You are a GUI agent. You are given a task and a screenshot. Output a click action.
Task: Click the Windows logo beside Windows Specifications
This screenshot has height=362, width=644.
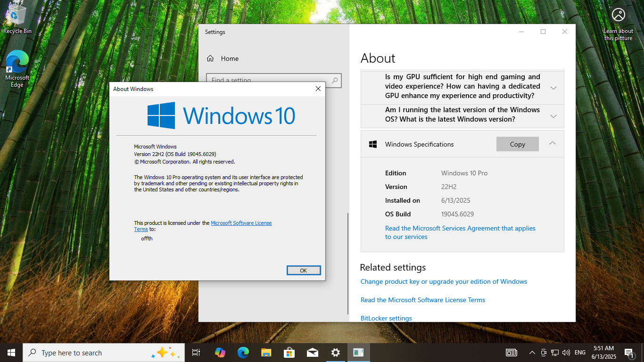(x=373, y=145)
